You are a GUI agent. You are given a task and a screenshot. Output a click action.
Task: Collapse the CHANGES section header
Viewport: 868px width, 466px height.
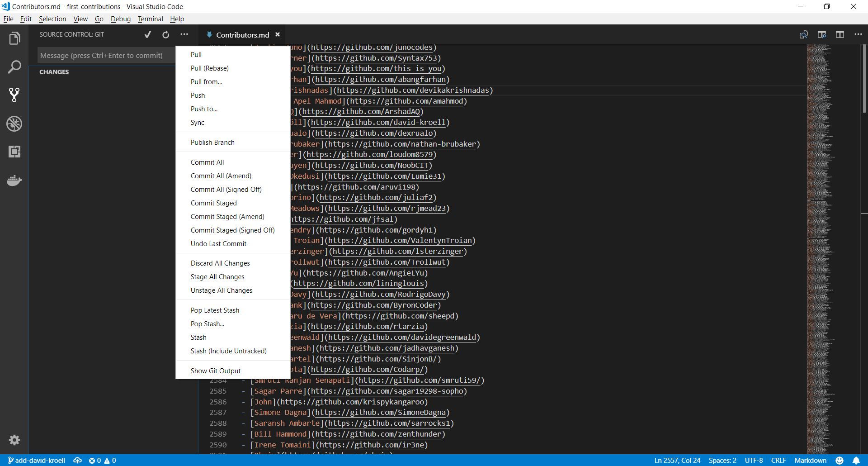[x=54, y=72]
